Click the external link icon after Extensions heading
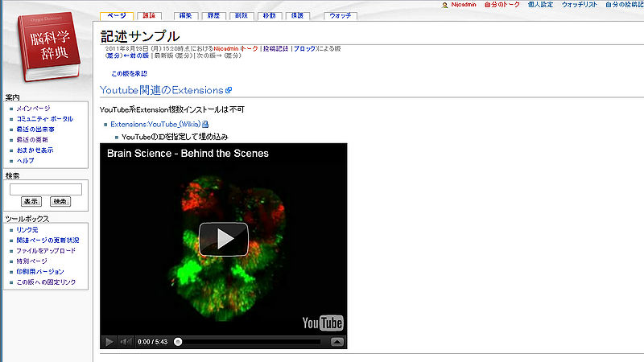This screenshot has width=644, height=362. pos(229,90)
